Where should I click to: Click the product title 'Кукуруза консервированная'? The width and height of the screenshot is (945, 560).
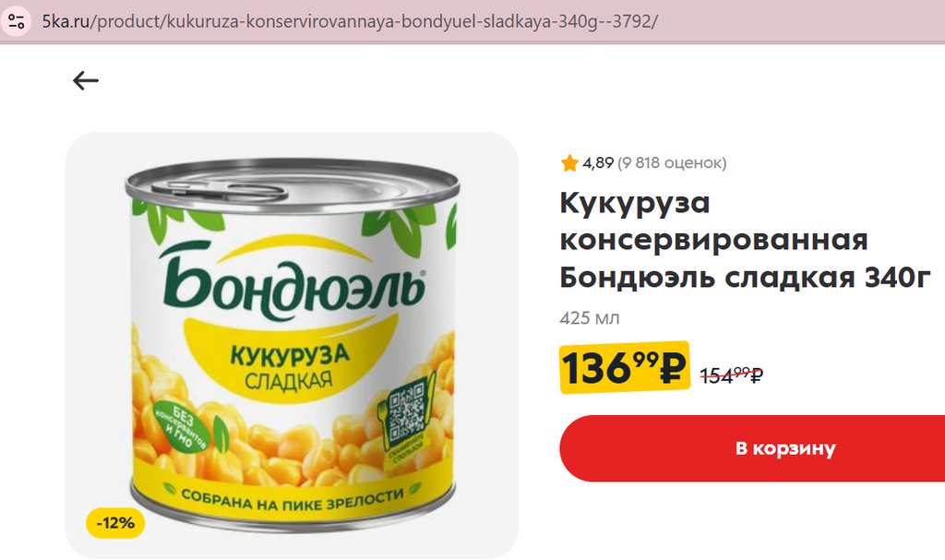point(713,221)
